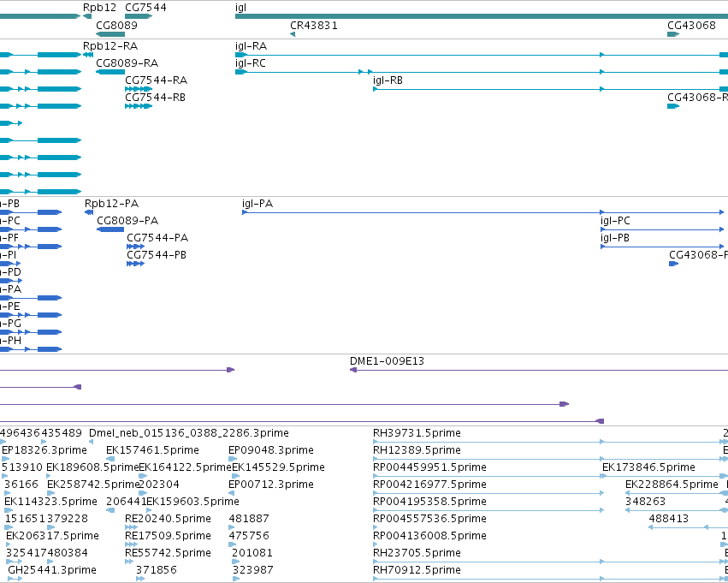Select the Rpb12-PA protein label
728x583 pixels.
point(111,204)
